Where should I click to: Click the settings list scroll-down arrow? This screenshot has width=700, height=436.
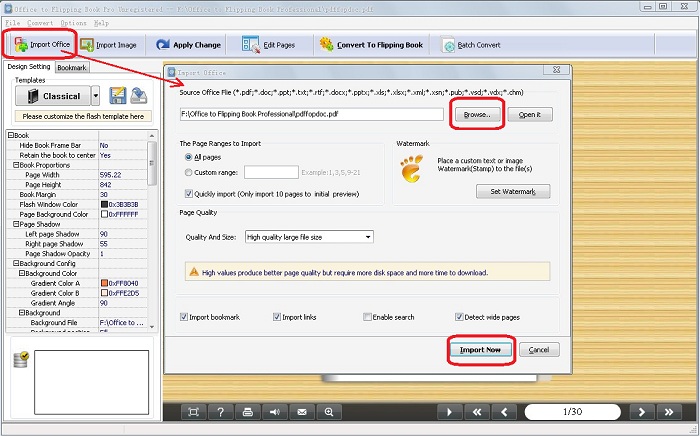152,327
